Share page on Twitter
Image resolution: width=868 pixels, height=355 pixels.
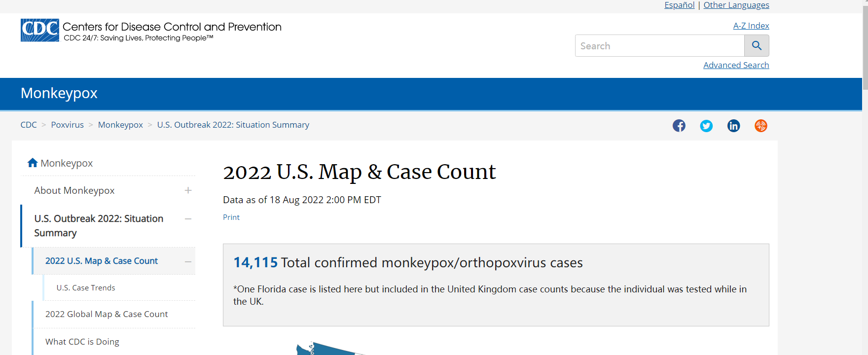coord(706,126)
